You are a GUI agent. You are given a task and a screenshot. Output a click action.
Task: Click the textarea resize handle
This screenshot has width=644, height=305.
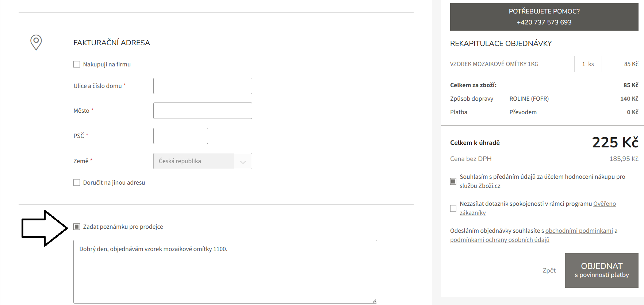374,301
